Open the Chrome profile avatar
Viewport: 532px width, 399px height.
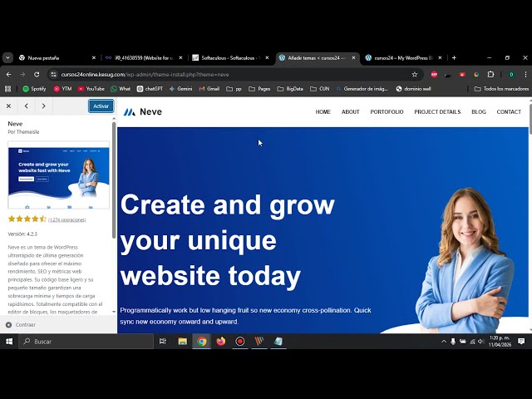511,75
